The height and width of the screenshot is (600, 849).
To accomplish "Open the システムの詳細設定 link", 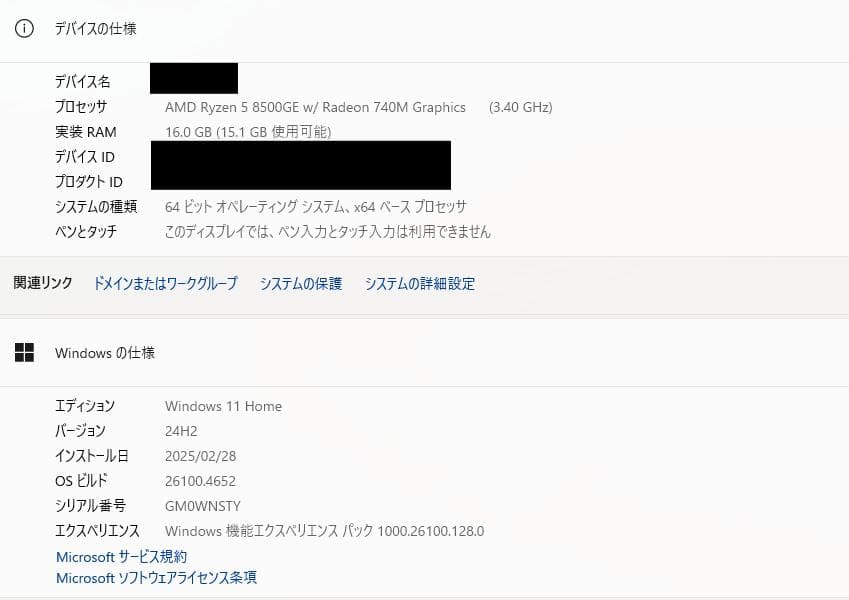I will point(422,284).
